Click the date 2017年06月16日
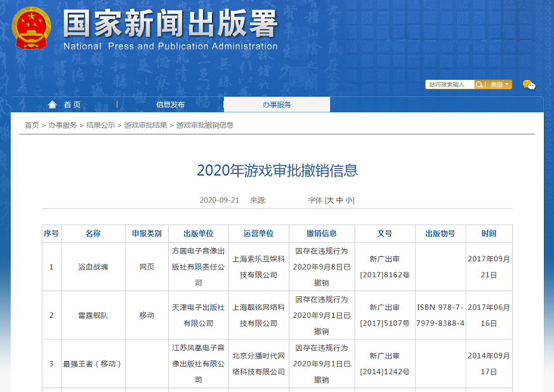Image resolution: width=554 pixels, height=392 pixels. click(489, 315)
